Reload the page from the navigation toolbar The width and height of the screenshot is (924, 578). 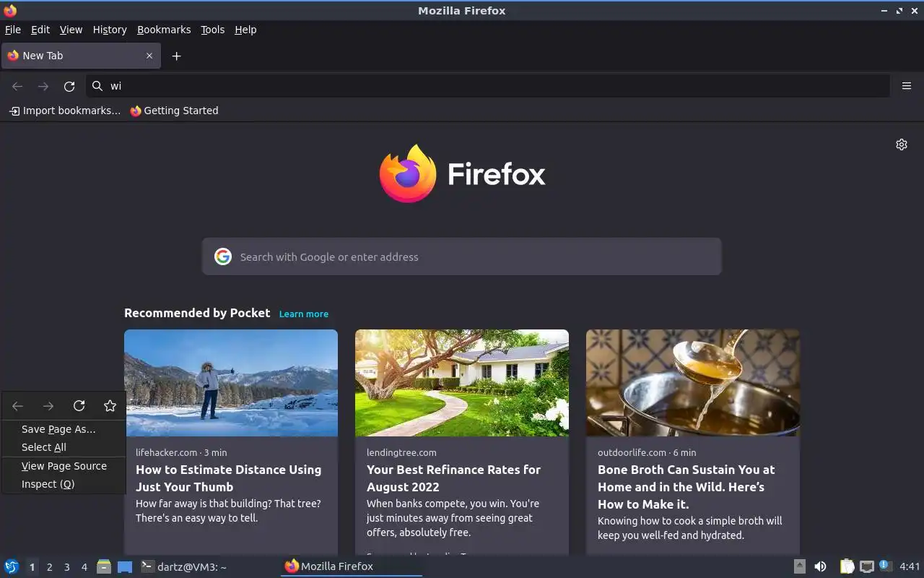(x=69, y=86)
